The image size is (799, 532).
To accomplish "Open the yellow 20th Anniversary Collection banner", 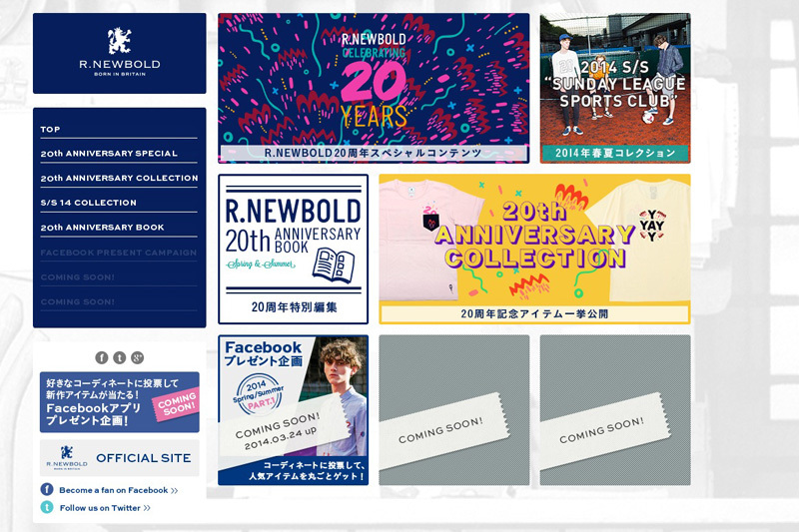I will coord(534,249).
